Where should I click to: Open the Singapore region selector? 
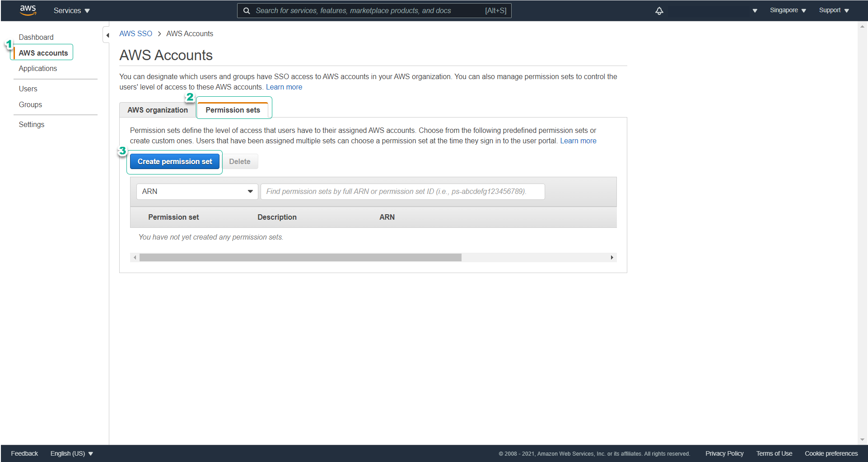(787, 10)
